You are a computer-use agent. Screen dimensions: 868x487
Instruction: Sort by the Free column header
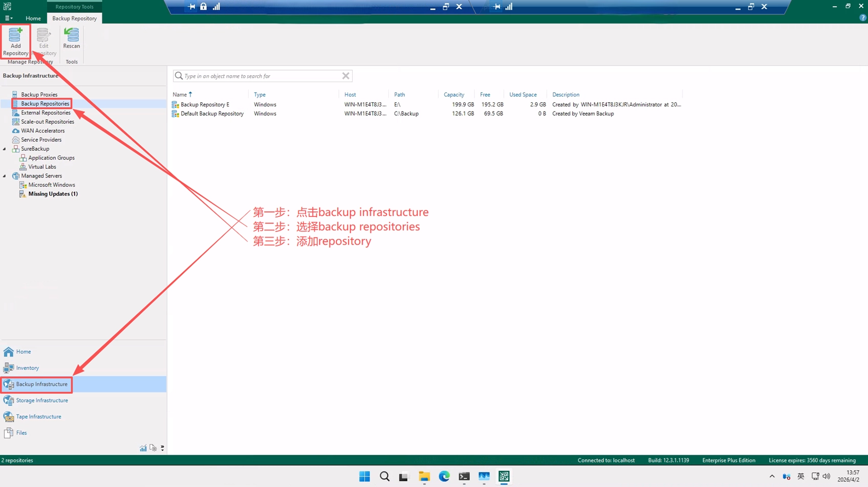pyautogui.click(x=485, y=95)
